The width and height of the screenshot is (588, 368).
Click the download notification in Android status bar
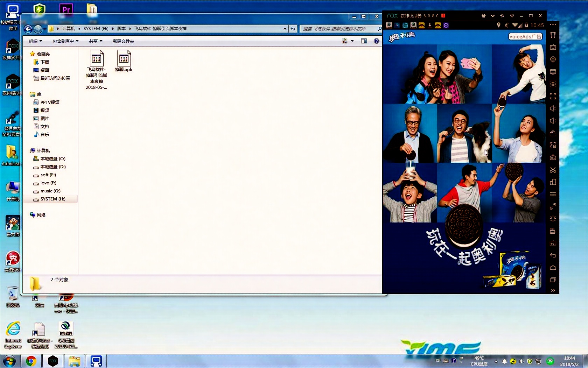point(430,25)
